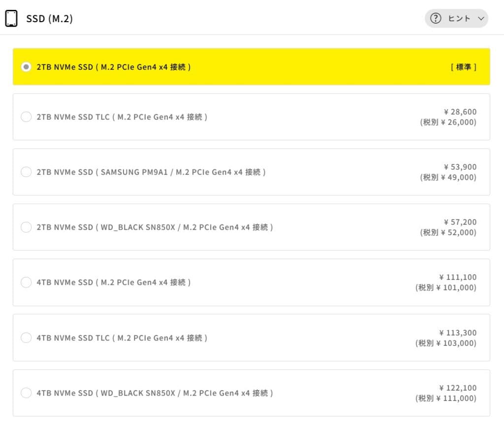Viewport: 504px width, 433px height.
Task: Pick the 4TB NVMe SSD TLC radio button
Action: (x=26, y=338)
